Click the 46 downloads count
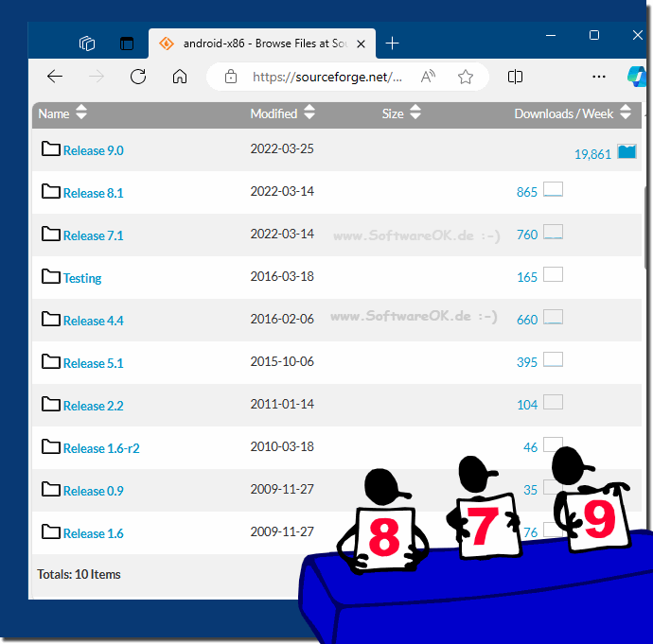The image size is (653, 644). 531,447
